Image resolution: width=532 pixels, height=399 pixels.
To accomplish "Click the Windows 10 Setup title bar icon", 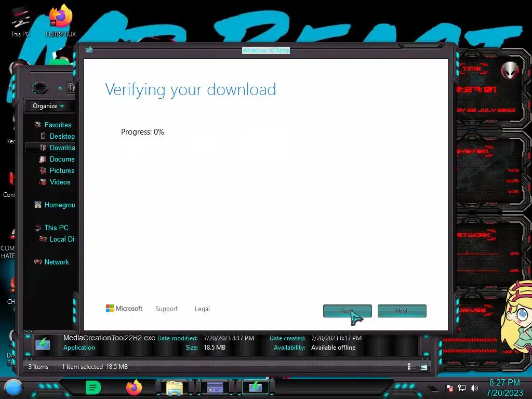I will coord(89,49).
